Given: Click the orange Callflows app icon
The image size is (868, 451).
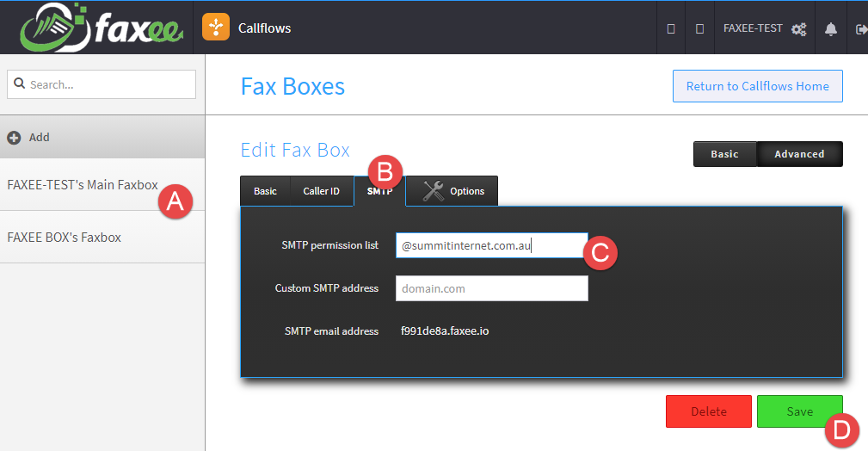Looking at the screenshot, I should (x=216, y=28).
